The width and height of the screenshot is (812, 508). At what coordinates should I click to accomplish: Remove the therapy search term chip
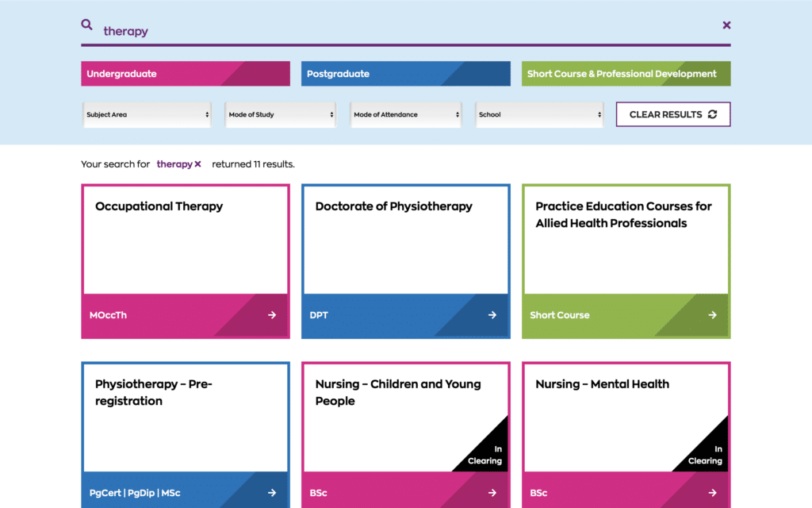tap(199, 164)
